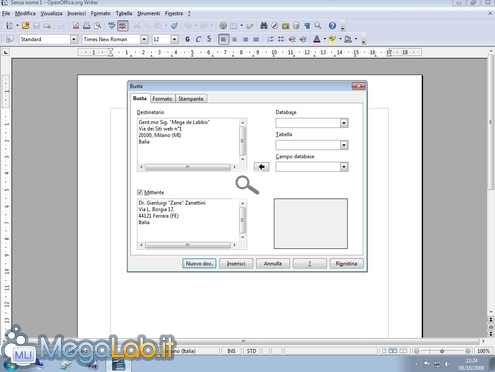Image resolution: width=495 pixels, height=372 pixels.
Task: Open the Strumenti menu
Action: point(148,14)
